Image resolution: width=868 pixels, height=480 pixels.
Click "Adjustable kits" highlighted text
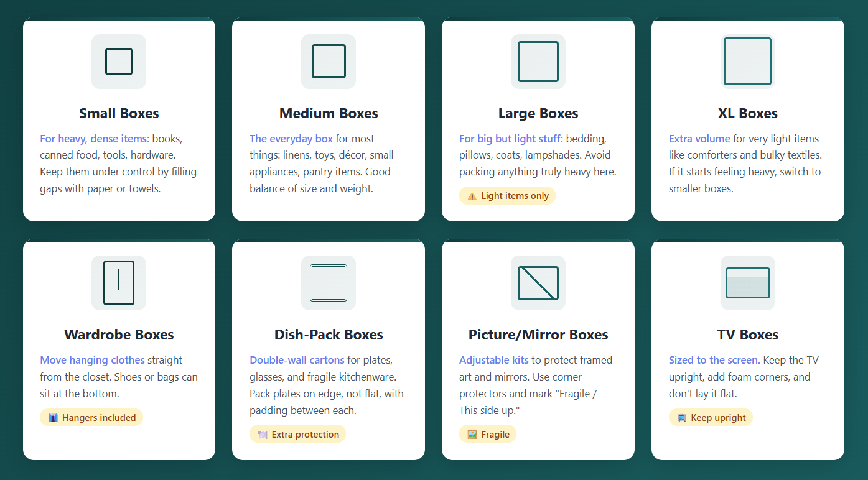click(493, 360)
